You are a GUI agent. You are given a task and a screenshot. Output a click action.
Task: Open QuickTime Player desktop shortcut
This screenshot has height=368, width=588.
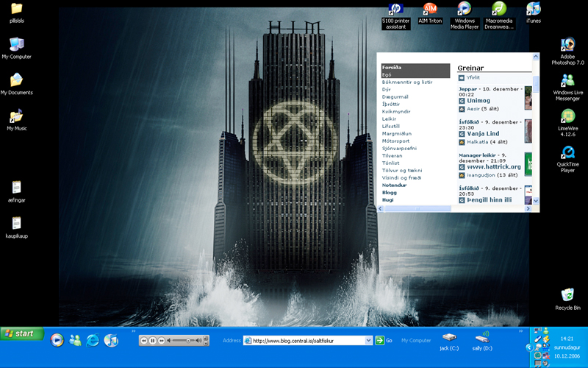tap(567, 159)
